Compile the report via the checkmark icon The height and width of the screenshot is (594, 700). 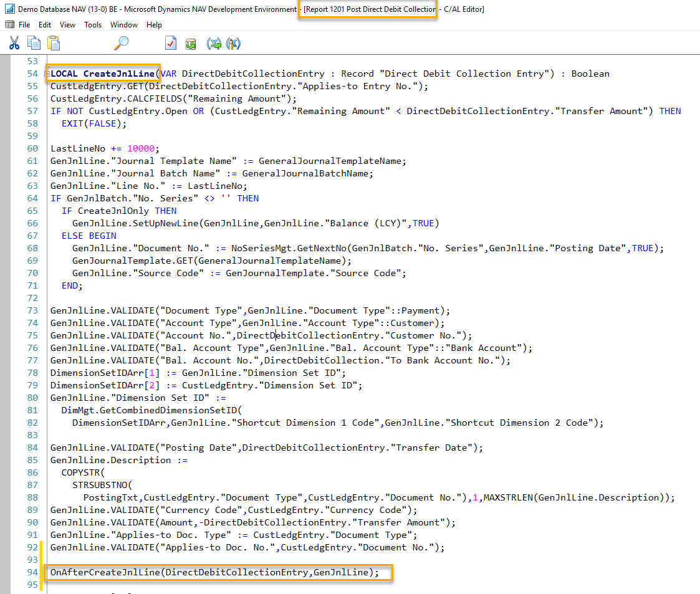[170, 43]
